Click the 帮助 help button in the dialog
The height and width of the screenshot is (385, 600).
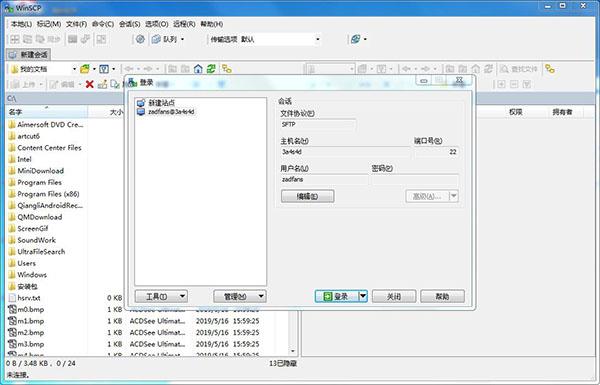442,296
